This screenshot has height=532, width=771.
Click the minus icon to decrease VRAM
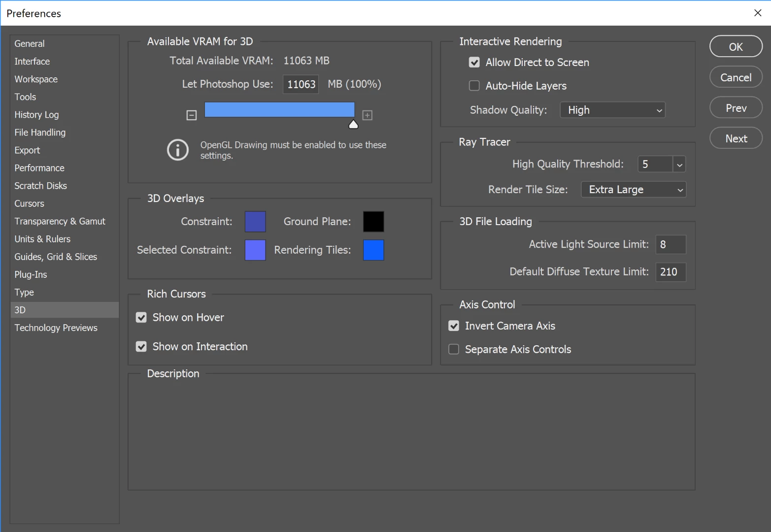coord(192,115)
